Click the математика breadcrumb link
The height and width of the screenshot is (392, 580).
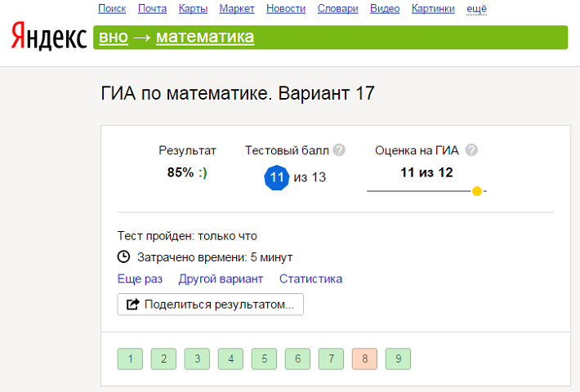[x=204, y=38]
